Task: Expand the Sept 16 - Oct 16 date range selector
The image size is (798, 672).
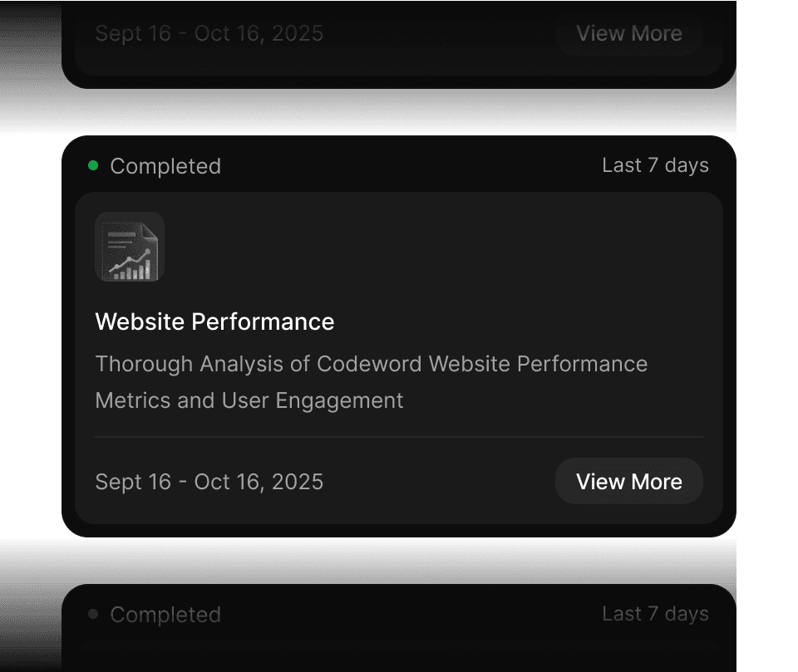Action: pos(209,482)
